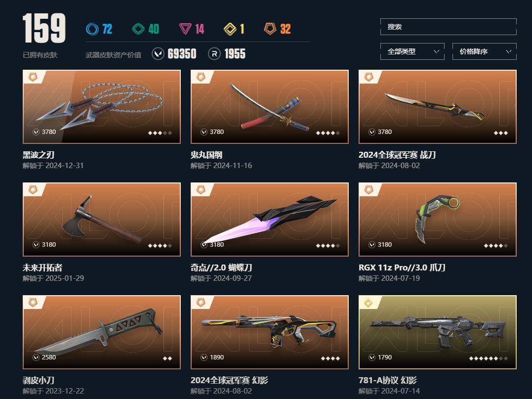Viewport: 532px width, 399px height.
Task: Click tier badge on 781-A协议 幻影 card
Action: point(368,303)
